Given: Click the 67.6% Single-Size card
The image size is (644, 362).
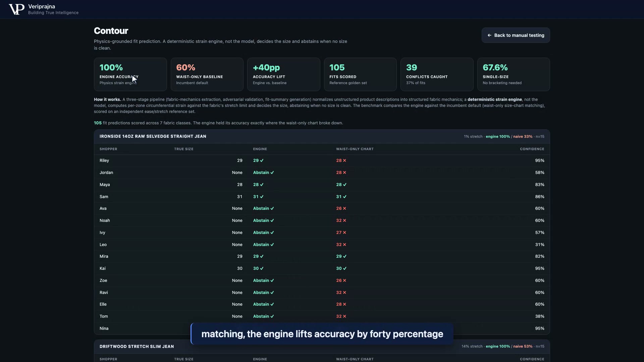Looking at the screenshot, I should point(514,74).
